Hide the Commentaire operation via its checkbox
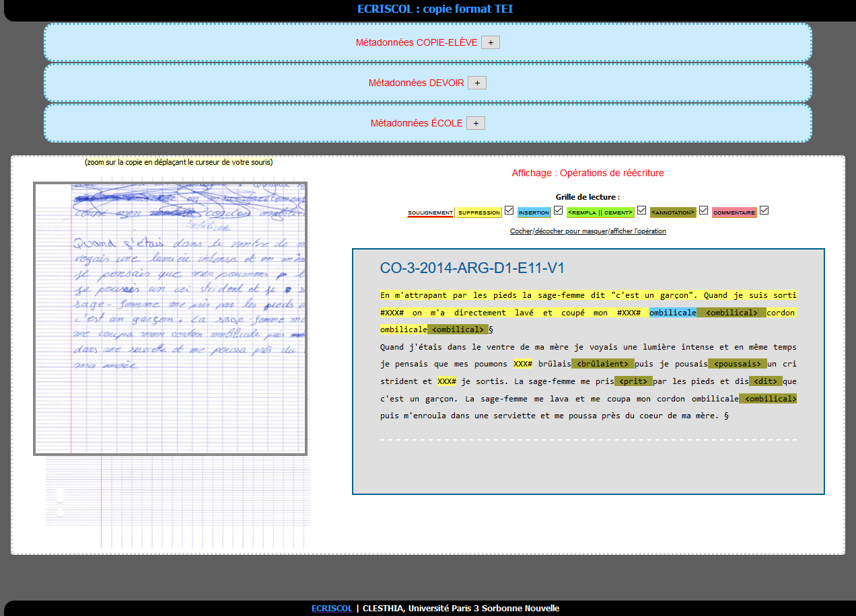 [x=764, y=210]
